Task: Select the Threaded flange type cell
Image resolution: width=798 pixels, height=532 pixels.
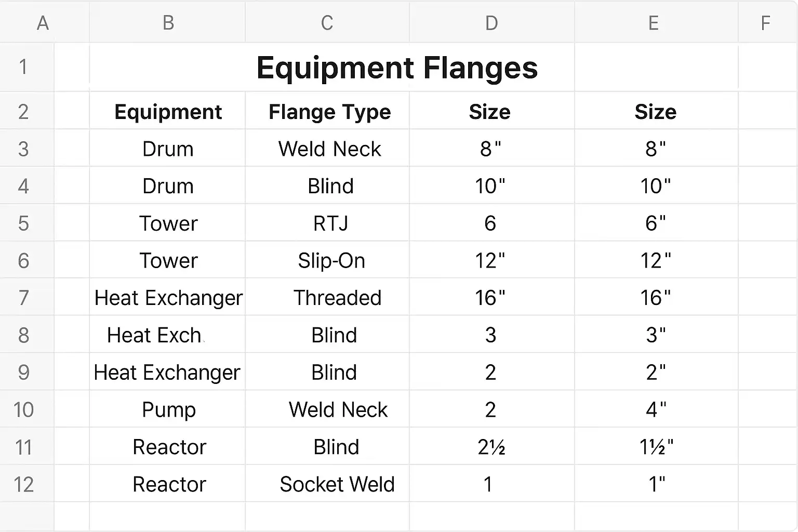Action: 327,297
